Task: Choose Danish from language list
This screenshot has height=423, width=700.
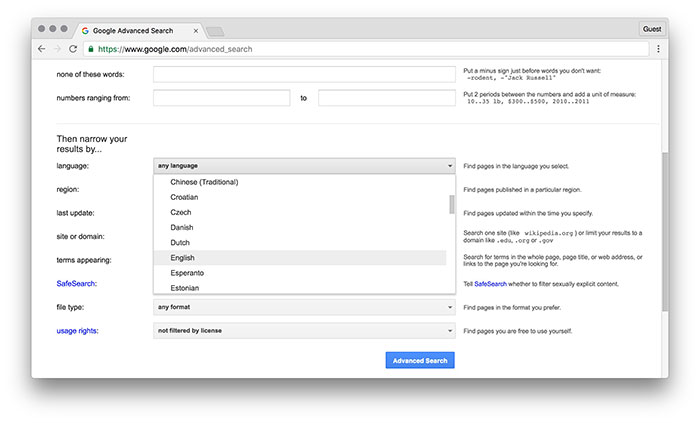Action: click(x=300, y=228)
